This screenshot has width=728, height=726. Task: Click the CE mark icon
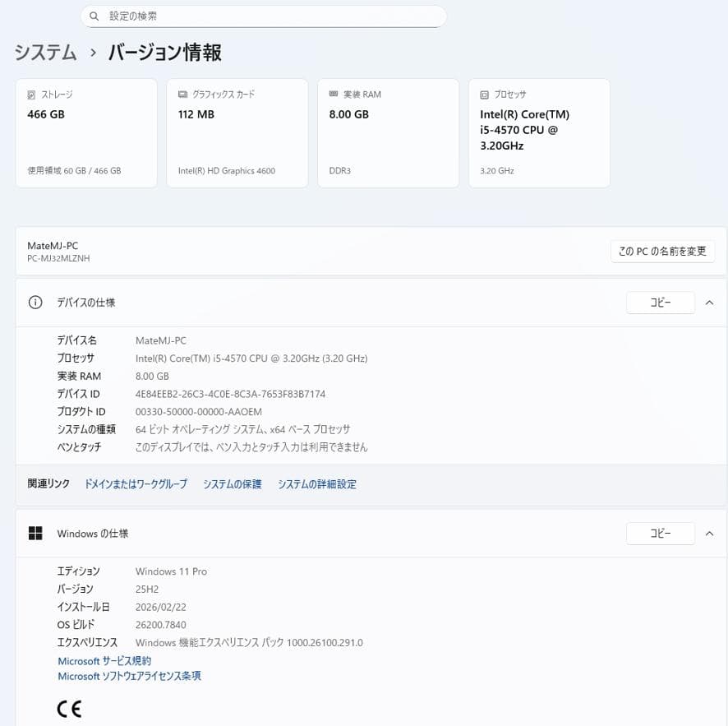(x=69, y=709)
